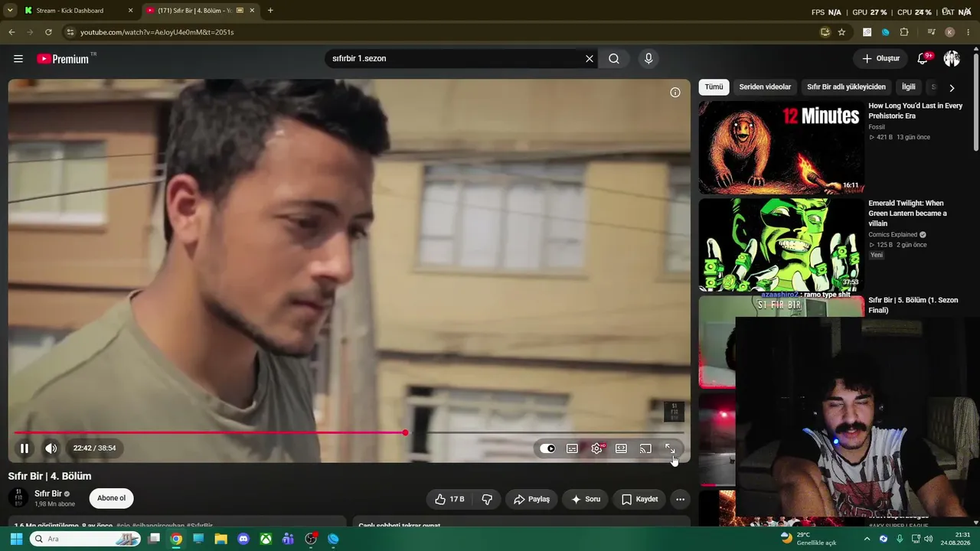This screenshot has width=980, height=551.
Task: Clear the search box text
Action: (x=590, y=59)
